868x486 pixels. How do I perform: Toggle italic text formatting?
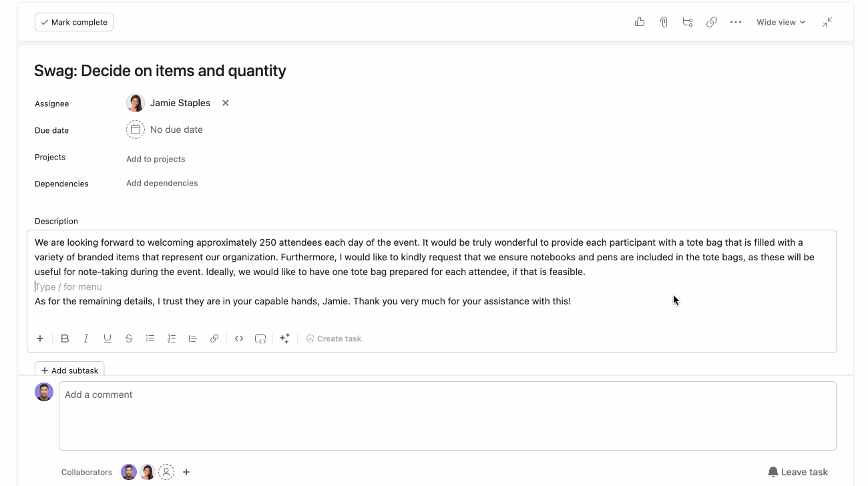click(x=86, y=338)
